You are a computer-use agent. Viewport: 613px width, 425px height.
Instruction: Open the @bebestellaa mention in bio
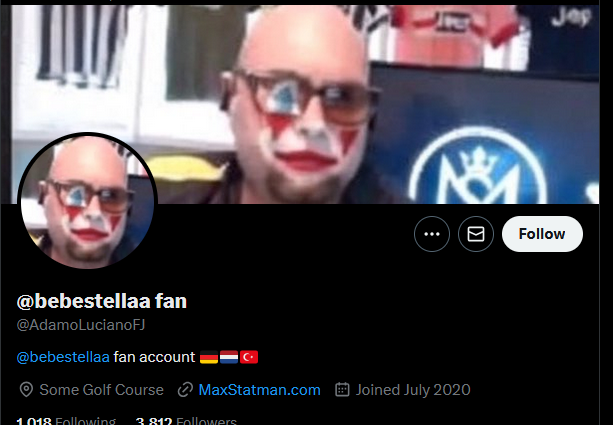[63, 357]
